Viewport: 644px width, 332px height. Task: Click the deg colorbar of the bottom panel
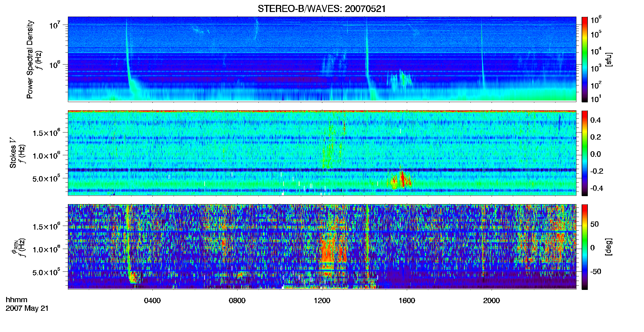[585, 247]
